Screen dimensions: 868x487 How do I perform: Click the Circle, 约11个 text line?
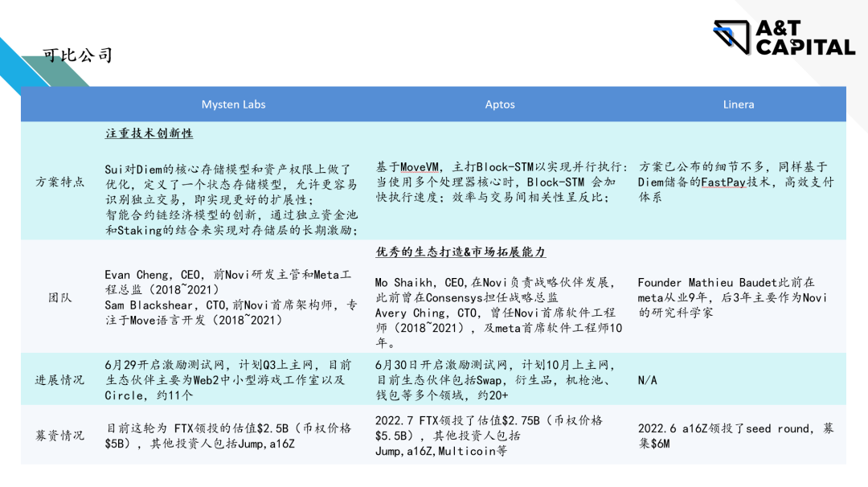coord(149,395)
